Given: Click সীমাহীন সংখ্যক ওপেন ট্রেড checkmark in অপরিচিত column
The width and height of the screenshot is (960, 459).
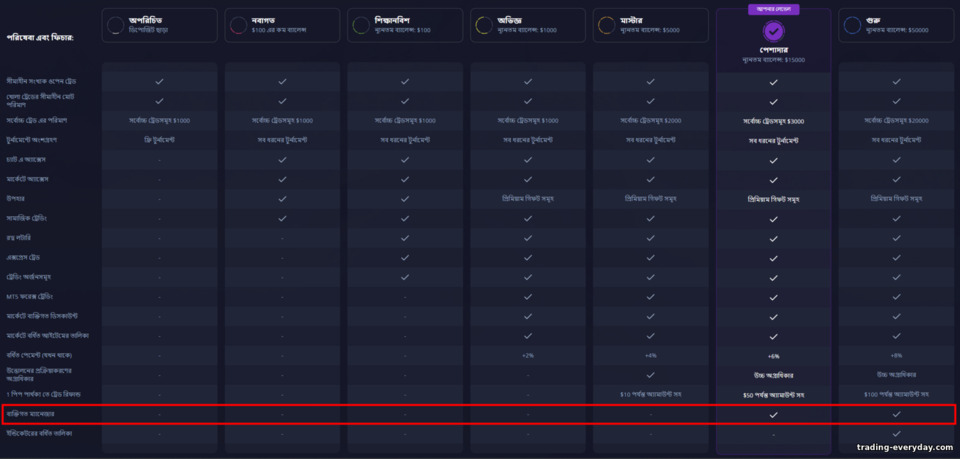Looking at the screenshot, I should [x=159, y=81].
